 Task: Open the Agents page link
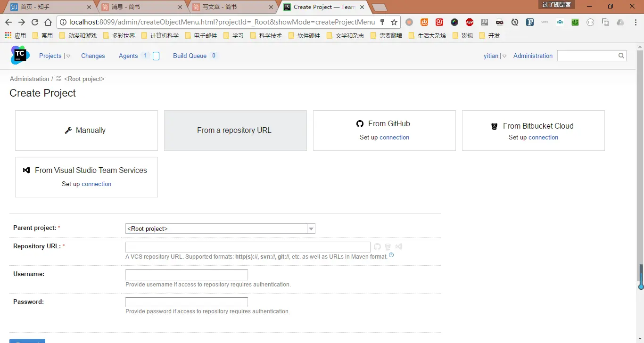point(128,56)
